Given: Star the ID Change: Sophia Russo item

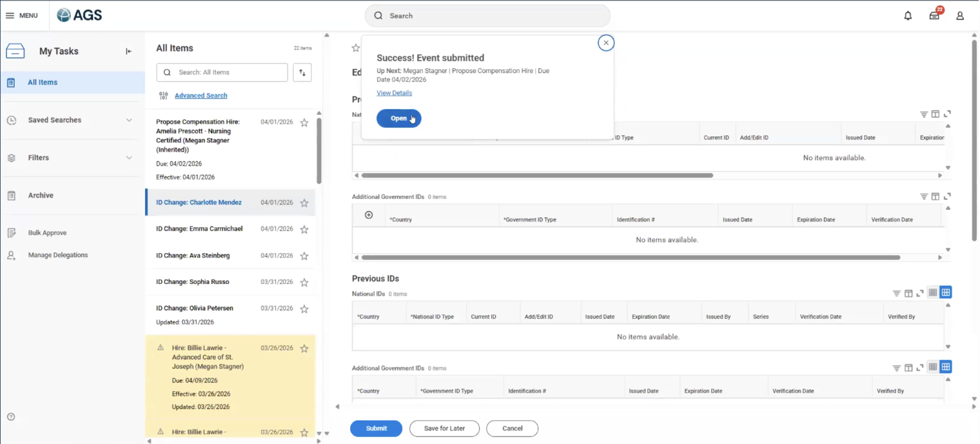Looking at the screenshot, I should [304, 283].
